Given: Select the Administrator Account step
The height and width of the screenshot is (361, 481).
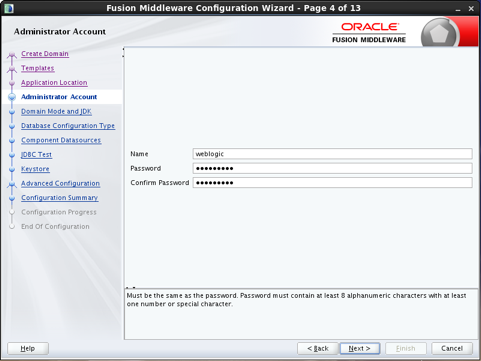Looking at the screenshot, I should pos(59,97).
